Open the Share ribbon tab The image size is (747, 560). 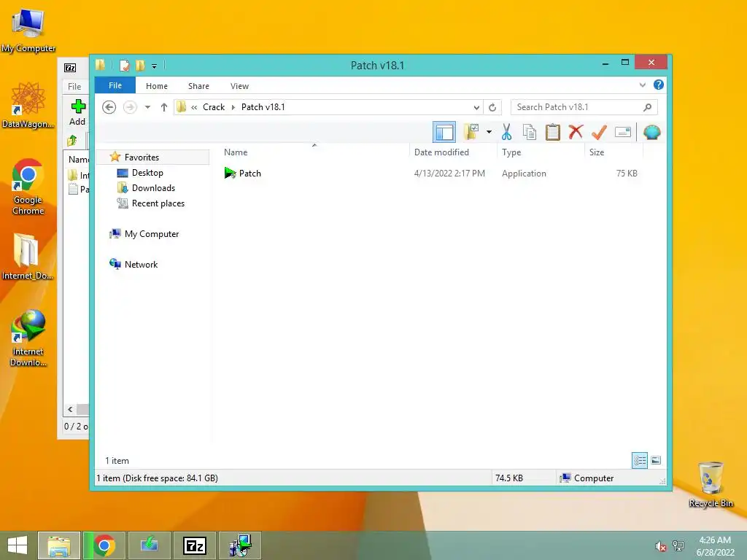click(198, 86)
